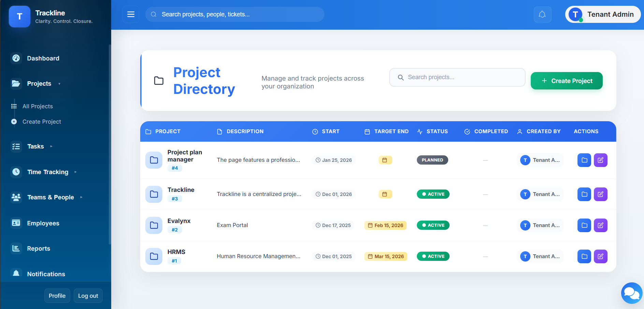Image resolution: width=644 pixels, height=309 pixels.
Task: Expand the Tasks sidebar section
Action: point(36,146)
